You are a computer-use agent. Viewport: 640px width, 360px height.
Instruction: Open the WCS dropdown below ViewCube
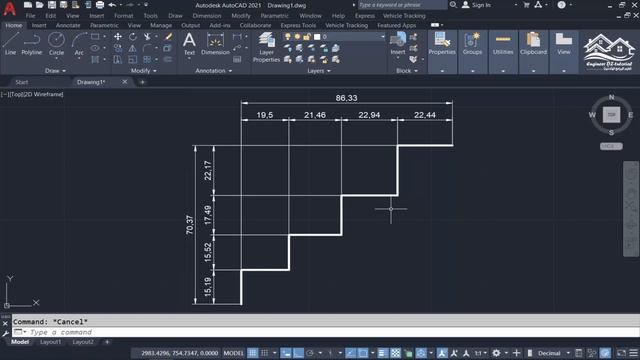[x=611, y=146]
